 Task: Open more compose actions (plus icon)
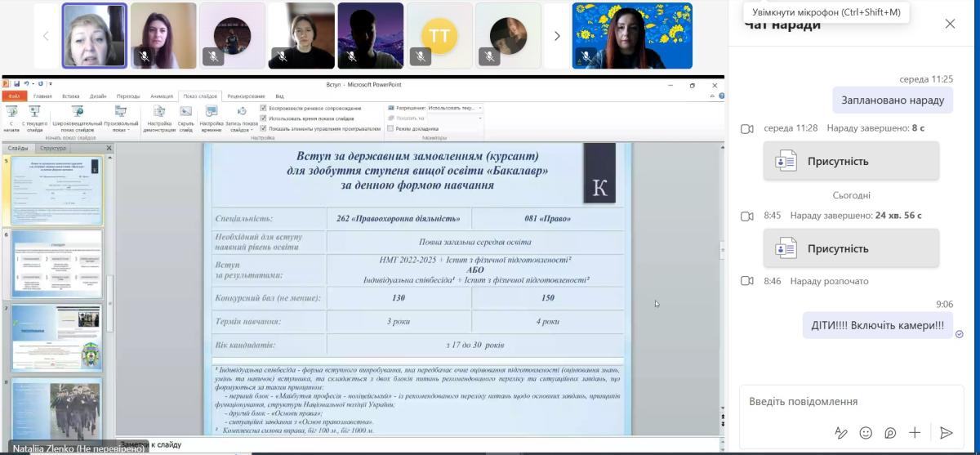pos(915,433)
